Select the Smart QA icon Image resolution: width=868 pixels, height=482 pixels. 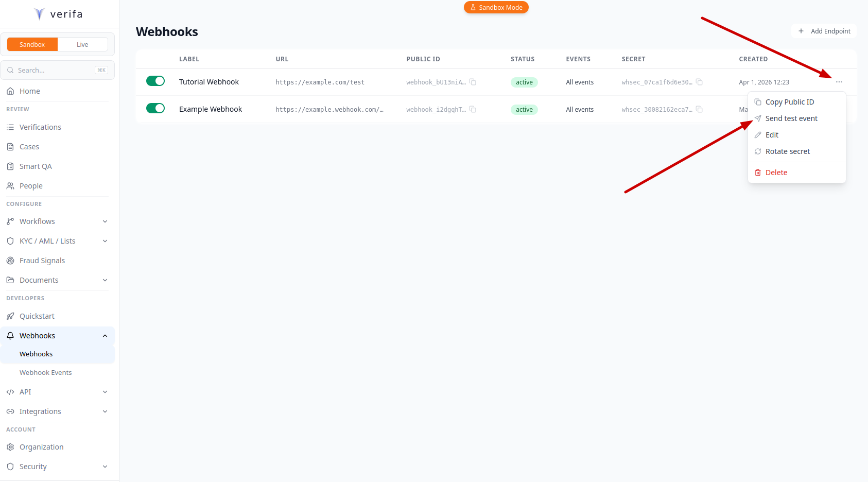[10, 166]
